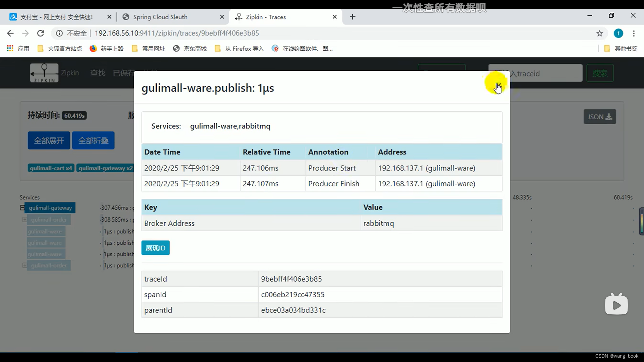Click the video play overlay icon
The width and height of the screenshot is (644, 362).
click(616, 304)
